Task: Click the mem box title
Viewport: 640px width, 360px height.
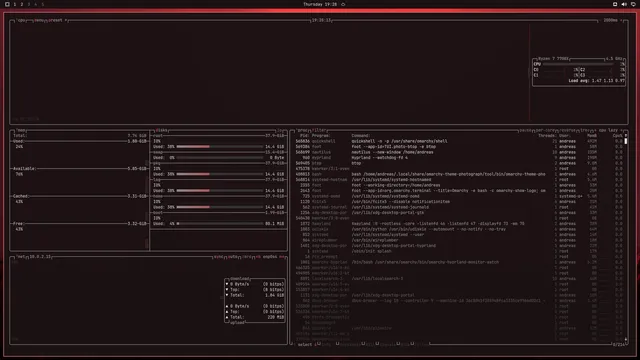Action: coord(22,130)
